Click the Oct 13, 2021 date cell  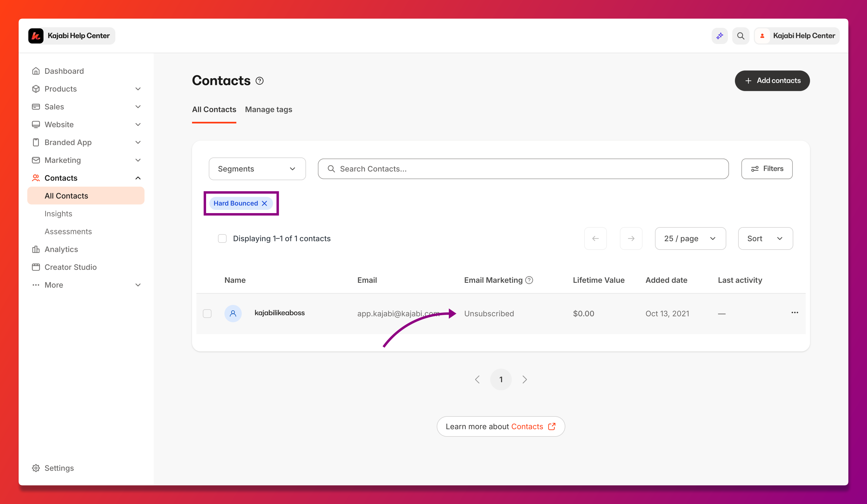(667, 313)
